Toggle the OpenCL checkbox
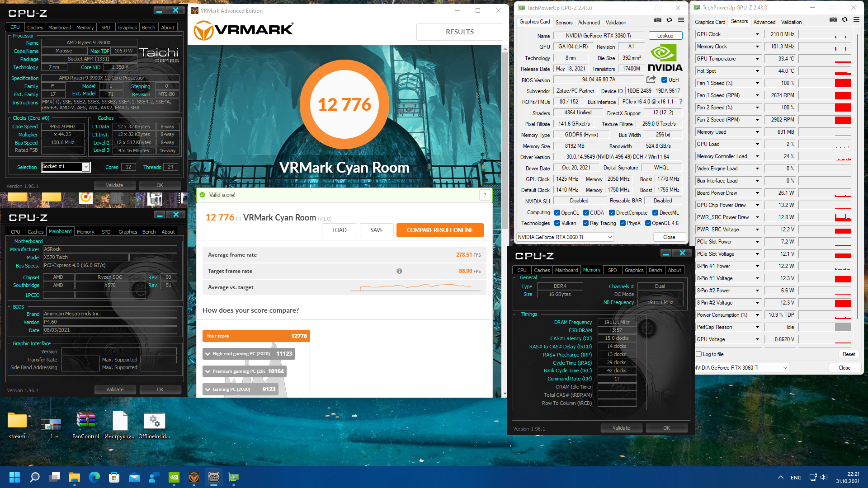The width and height of the screenshot is (868, 488). [x=557, y=213]
